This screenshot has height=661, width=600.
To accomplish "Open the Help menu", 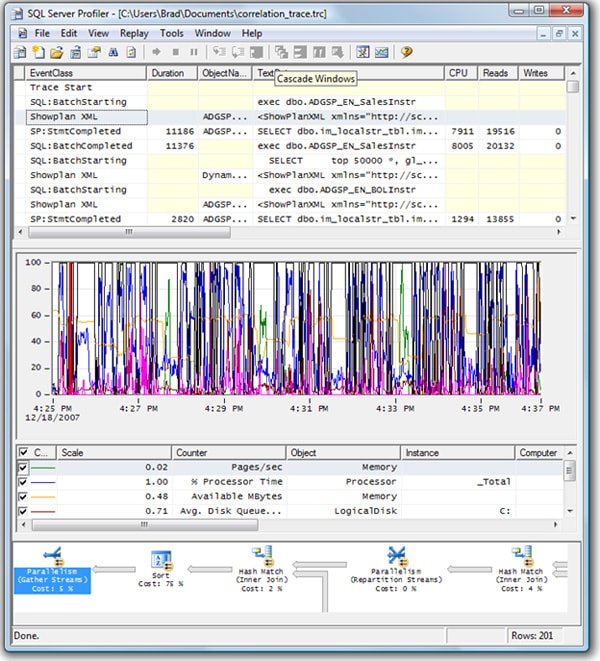I will [252, 33].
